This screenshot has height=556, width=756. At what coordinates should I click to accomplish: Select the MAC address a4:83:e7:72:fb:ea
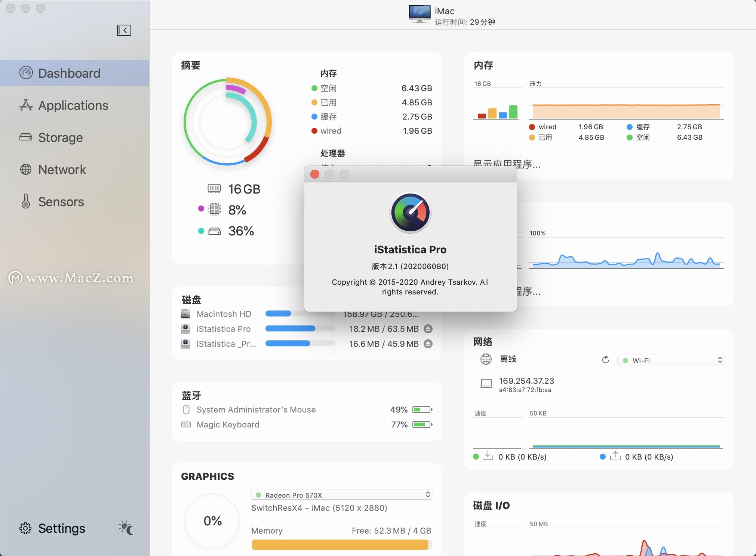point(525,390)
